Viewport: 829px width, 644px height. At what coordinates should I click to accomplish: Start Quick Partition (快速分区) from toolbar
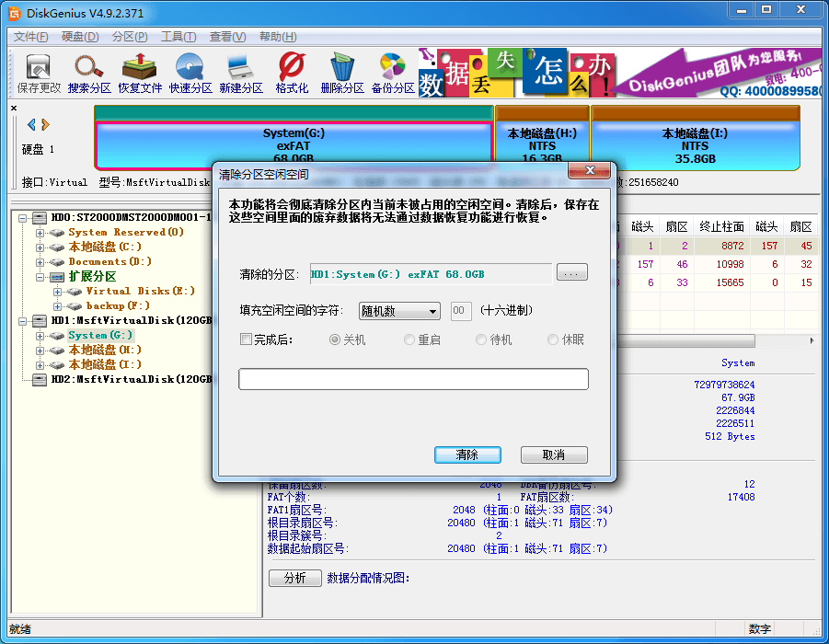190,74
